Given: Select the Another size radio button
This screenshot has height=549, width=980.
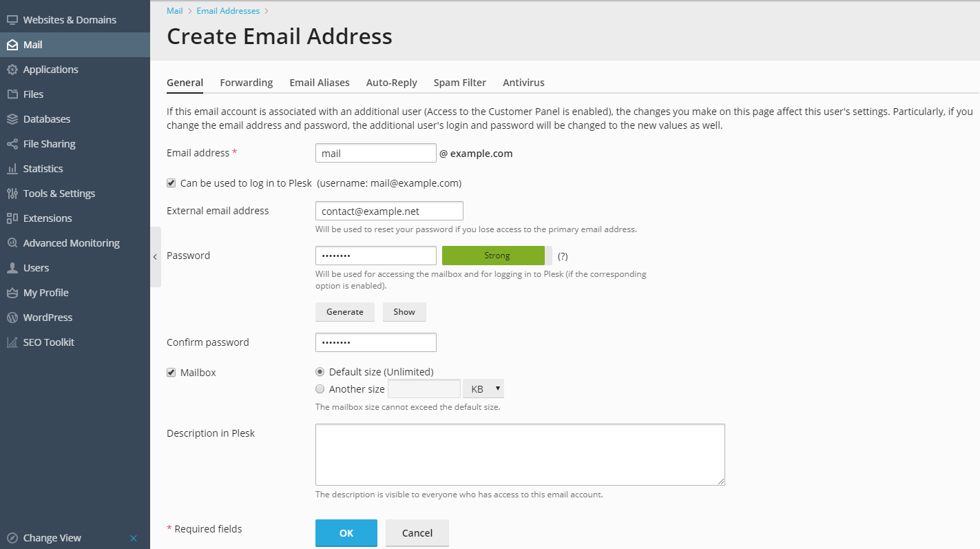Looking at the screenshot, I should pyautogui.click(x=320, y=389).
